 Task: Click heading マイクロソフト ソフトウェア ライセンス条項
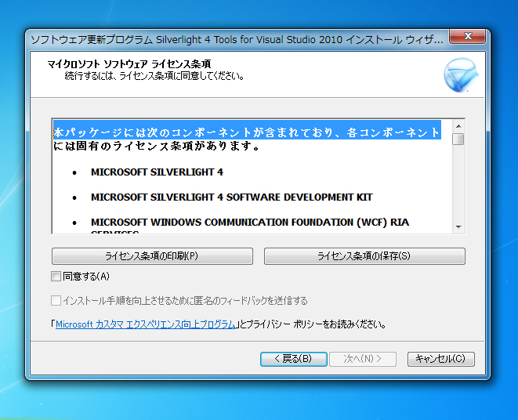[x=129, y=63]
